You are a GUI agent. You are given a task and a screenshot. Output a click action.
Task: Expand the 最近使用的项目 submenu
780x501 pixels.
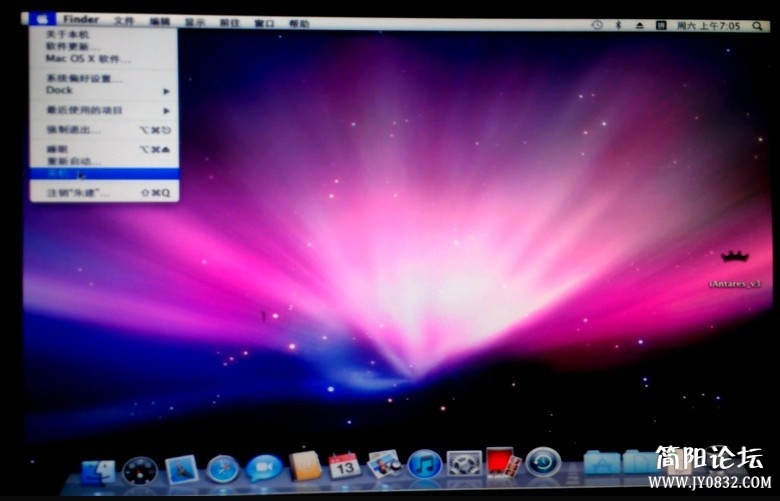[x=103, y=110]
